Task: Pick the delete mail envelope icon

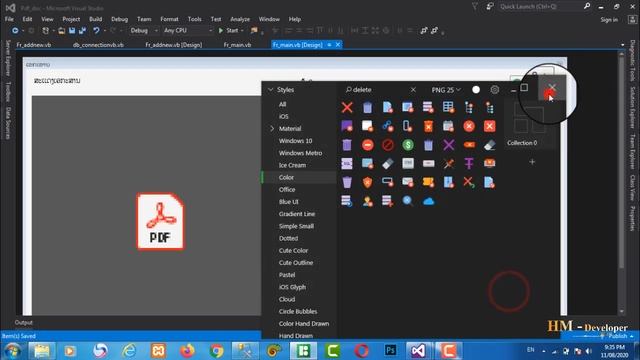Action: 408,182
